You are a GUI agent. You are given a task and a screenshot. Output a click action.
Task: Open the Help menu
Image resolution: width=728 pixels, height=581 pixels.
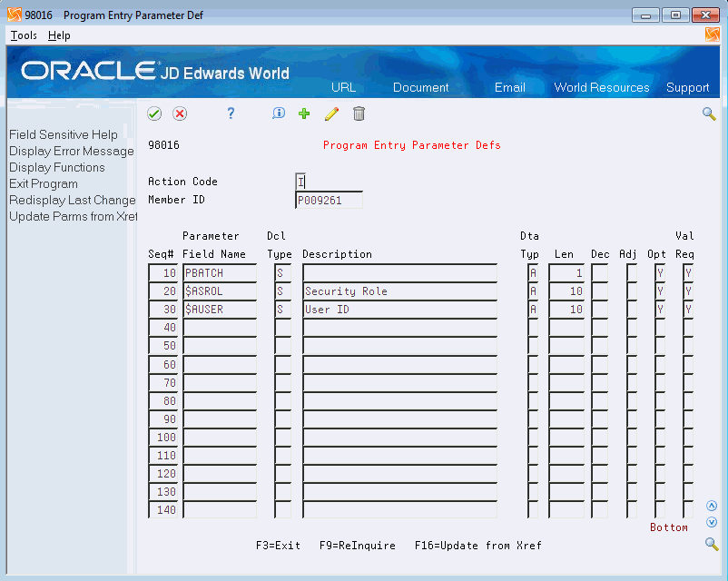(x=59, y=35)
